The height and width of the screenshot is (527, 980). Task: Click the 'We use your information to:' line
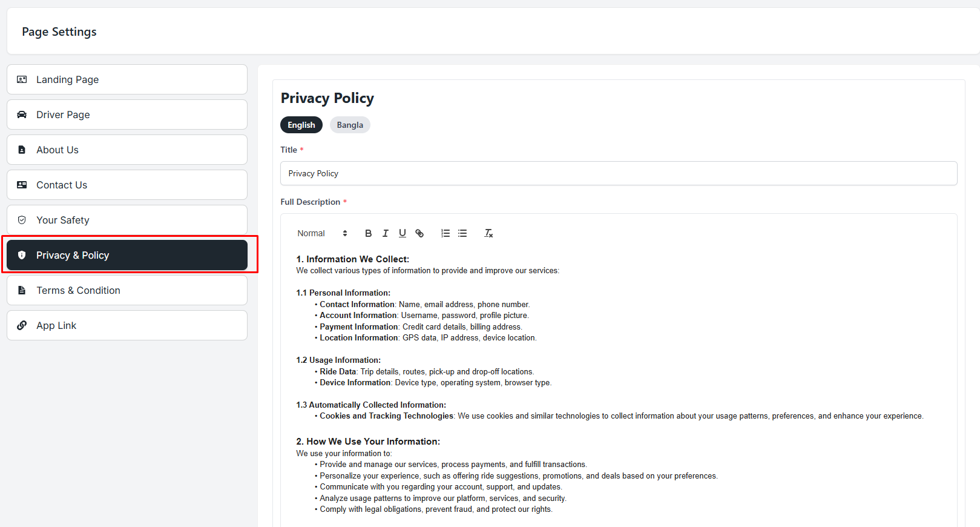pos(344,454)
